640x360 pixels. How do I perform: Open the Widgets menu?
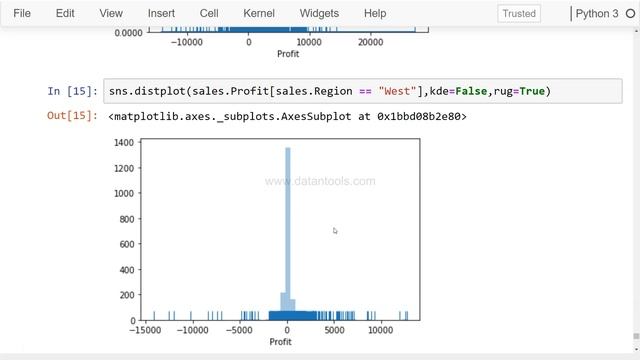(319, 13)
